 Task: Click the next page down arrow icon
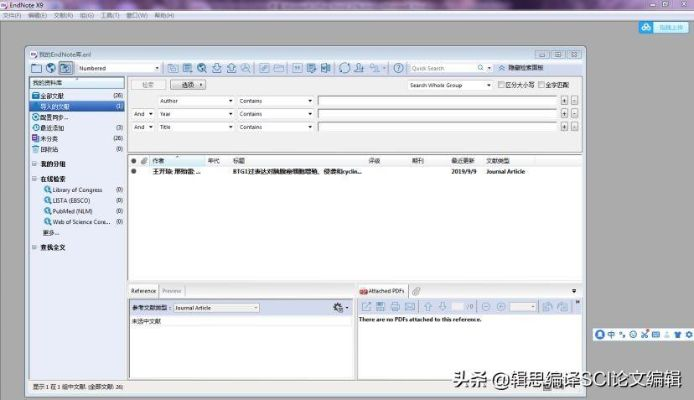click(x=443, y=307)
